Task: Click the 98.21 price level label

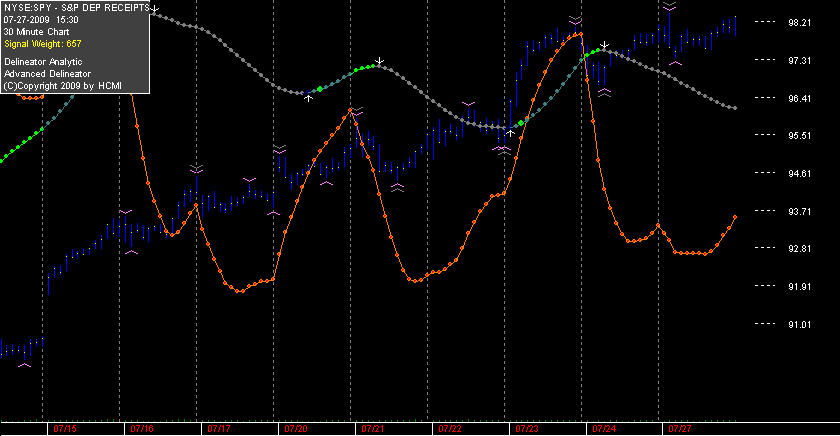Action: (799, 22)
